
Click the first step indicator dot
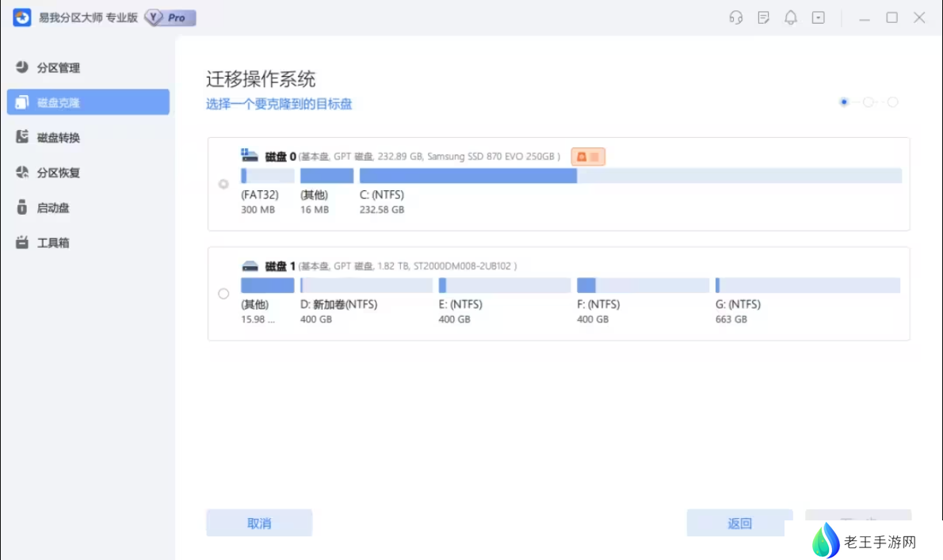(844, 102)
